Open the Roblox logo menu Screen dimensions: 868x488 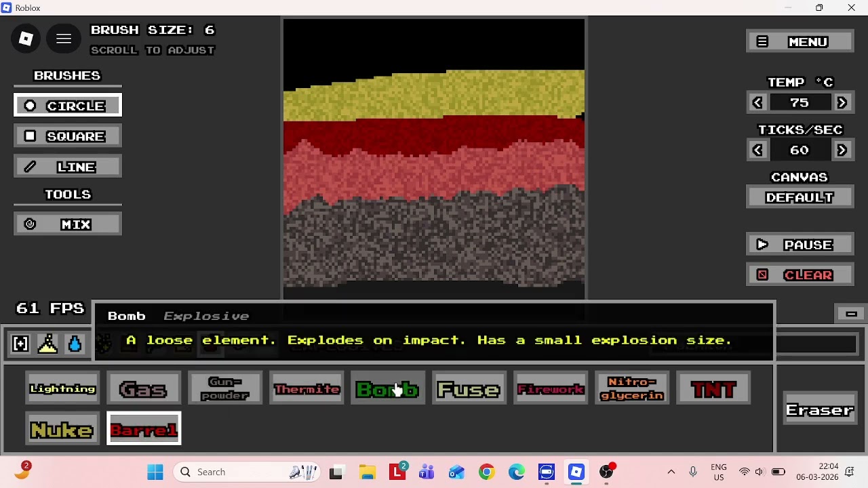[26, 39]
